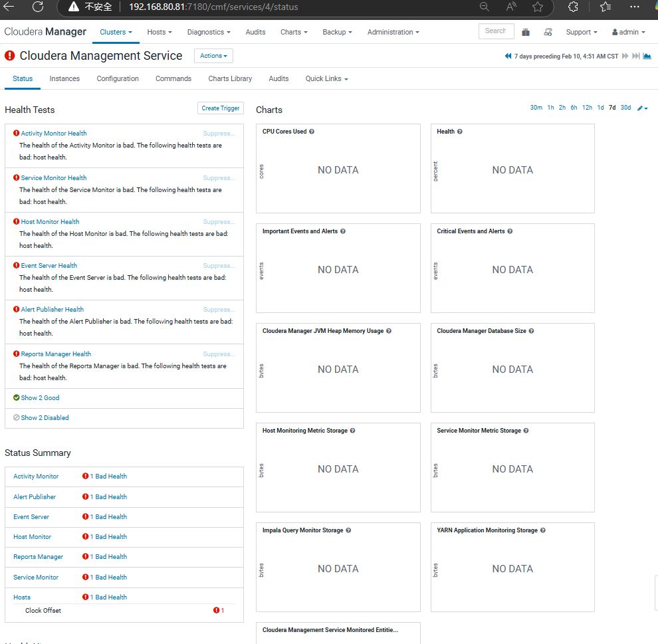Click red bad-health icon beside service title

(10, 55)
